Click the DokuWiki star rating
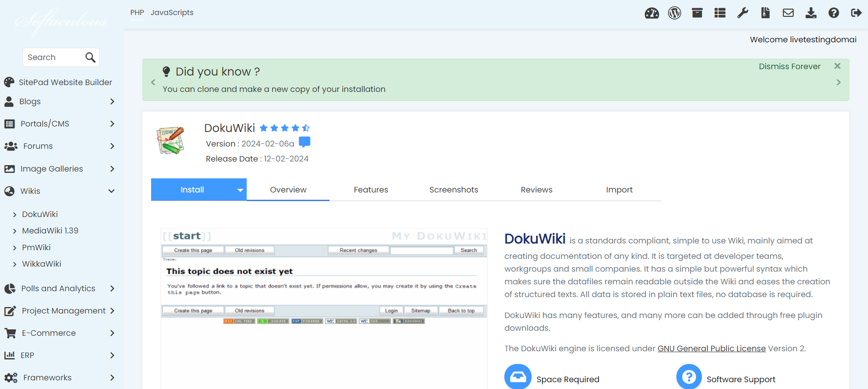Image resolution: width=868 pixels, height=389 pixels. point(284,128)
